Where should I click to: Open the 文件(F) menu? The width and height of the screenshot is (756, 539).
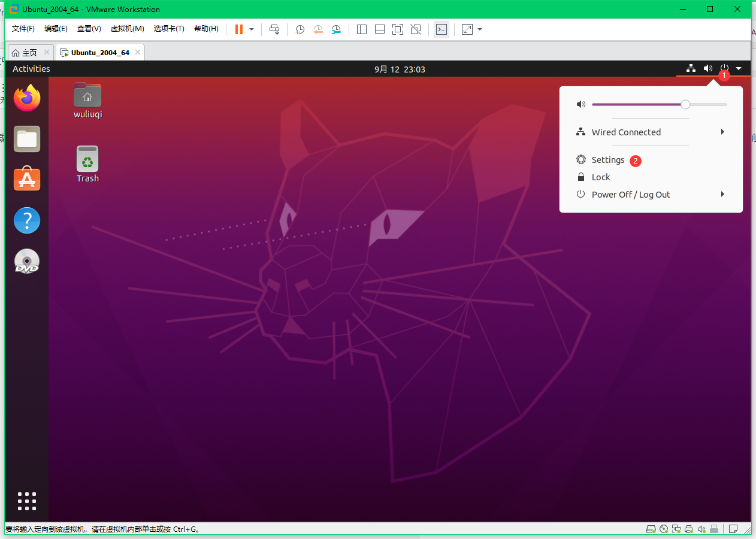(23, 29)
